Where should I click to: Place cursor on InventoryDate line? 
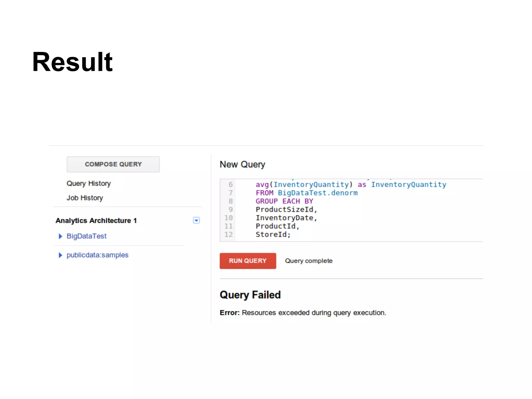(286, 218)
